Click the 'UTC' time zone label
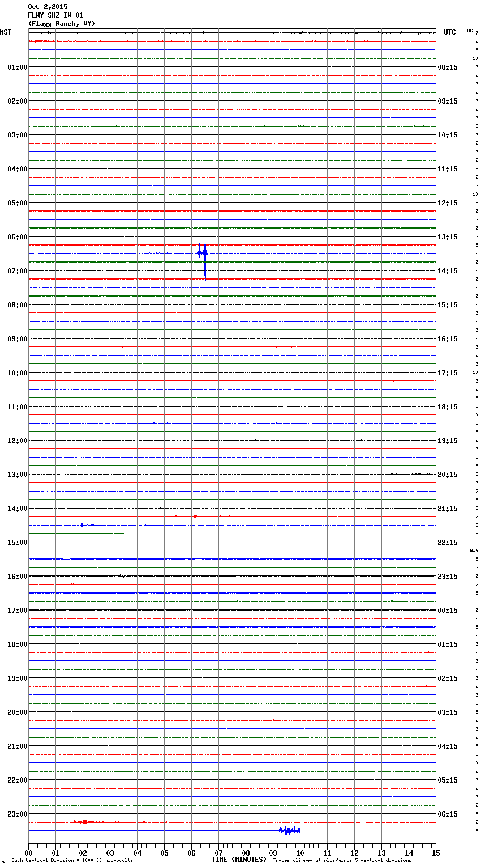 450,32
